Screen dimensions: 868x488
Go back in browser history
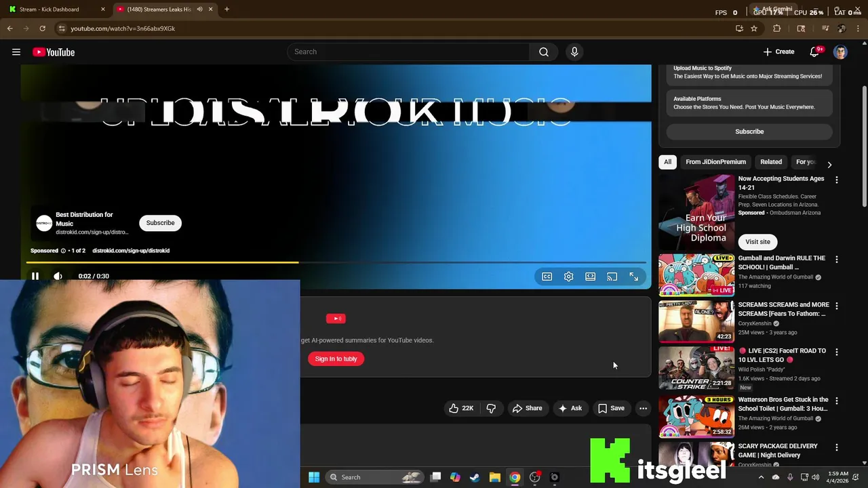9,28
